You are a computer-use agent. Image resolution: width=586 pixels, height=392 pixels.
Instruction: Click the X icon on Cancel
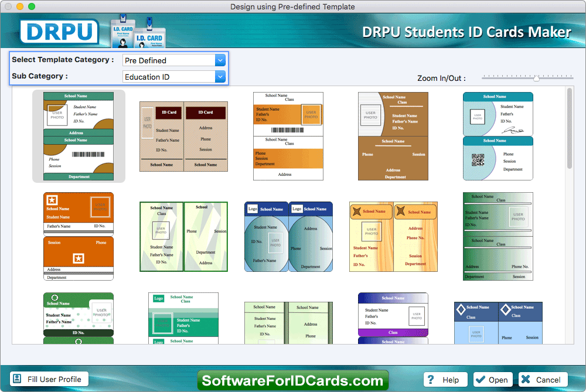pyautogui.click(x=526, y=380)
